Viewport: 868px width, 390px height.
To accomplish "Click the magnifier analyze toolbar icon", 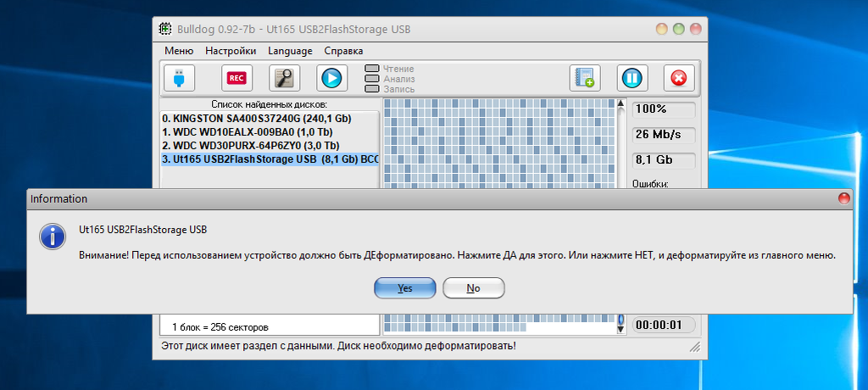I will [x=285, y=78].
